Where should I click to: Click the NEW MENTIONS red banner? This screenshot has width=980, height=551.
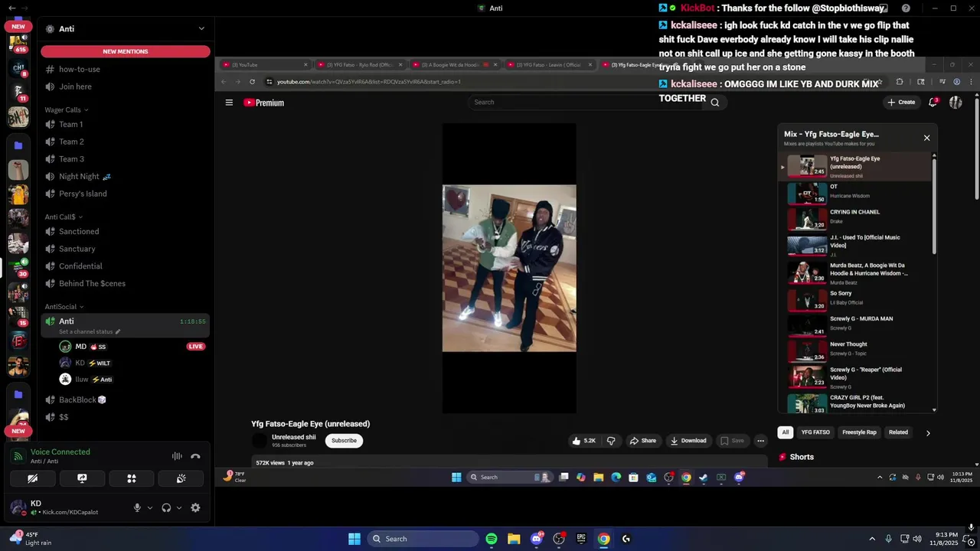pos(126,51)
